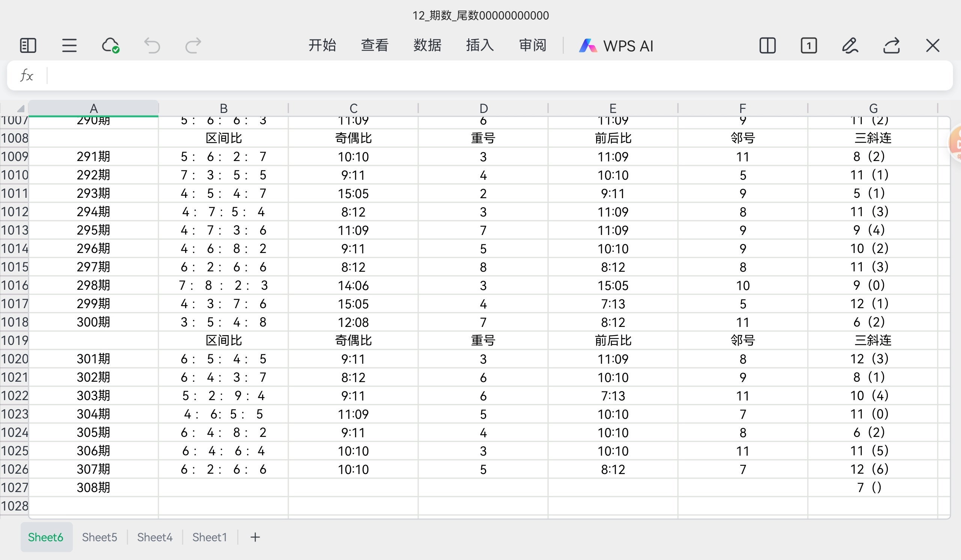Enter edit mode with pencil icon
The width and height of the screenshot is (961, 560).
(x=850, y=46)
